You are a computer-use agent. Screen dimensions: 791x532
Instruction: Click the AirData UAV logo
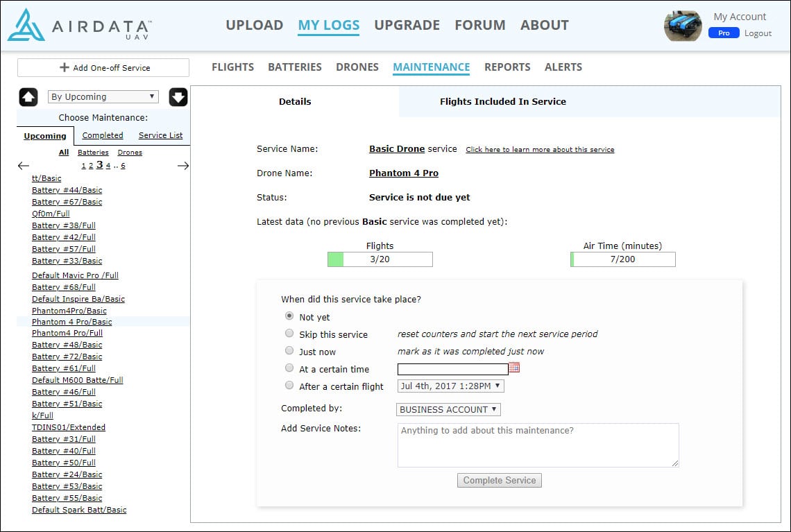[x=80, y=25]
